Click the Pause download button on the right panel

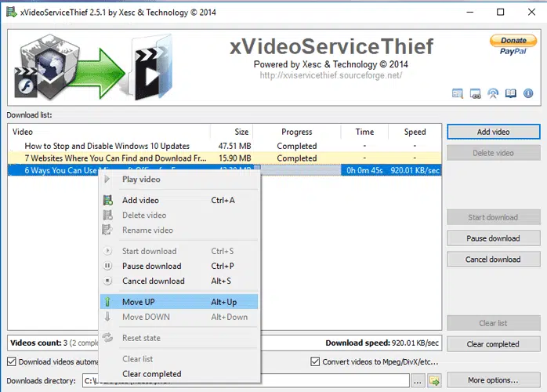[493, 238]
